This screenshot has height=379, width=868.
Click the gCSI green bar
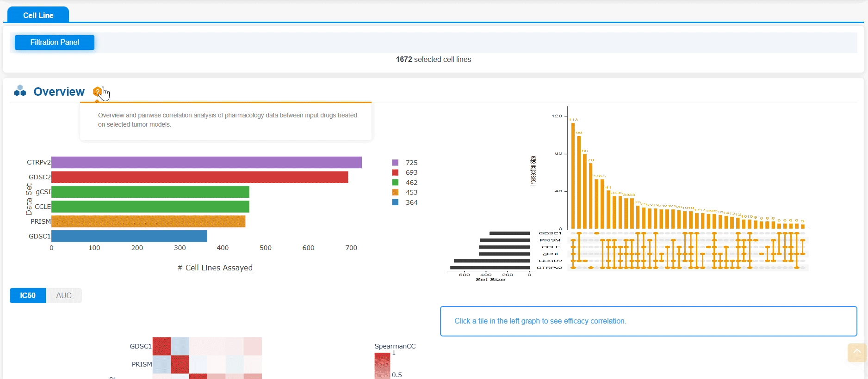click(150, 192)
